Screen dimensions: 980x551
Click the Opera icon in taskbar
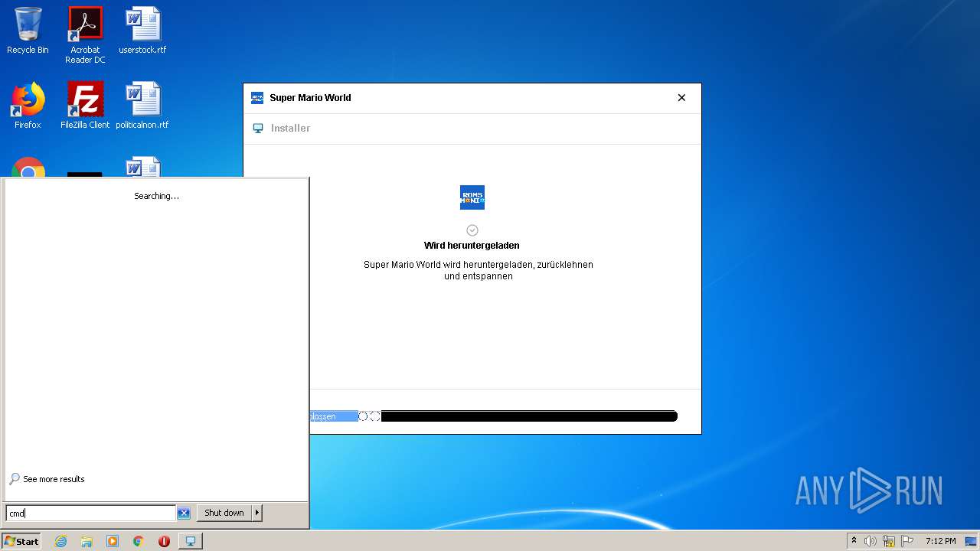(x=164, y=541)
